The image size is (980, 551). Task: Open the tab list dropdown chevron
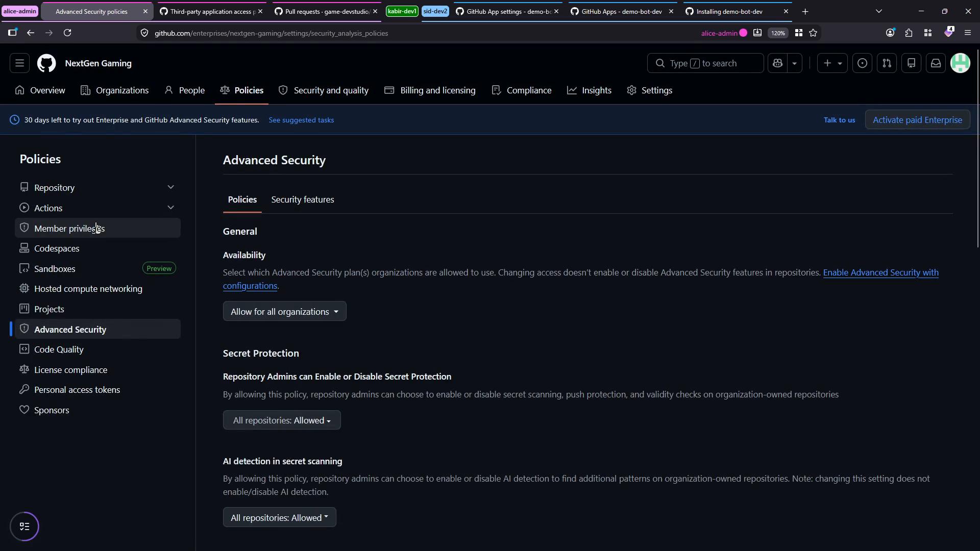click(878, 11)
